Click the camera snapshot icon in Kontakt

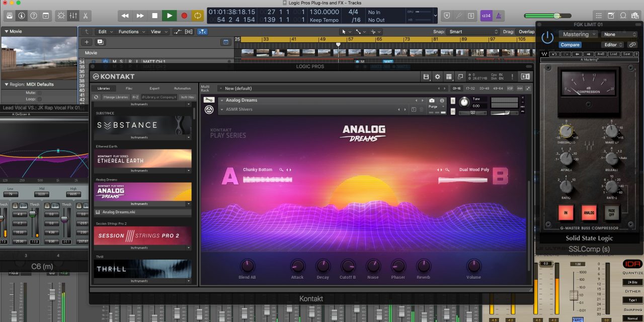tap(431, 101)
